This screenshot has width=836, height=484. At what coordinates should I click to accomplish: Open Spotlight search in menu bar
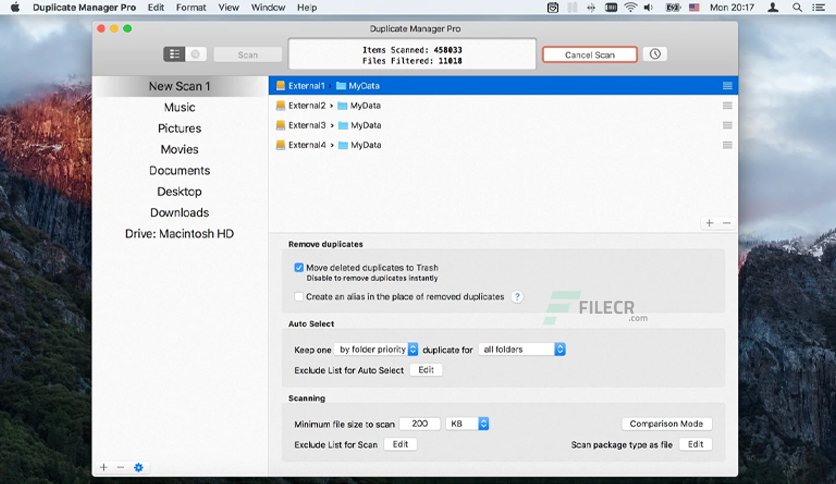[x=797, y=7]
